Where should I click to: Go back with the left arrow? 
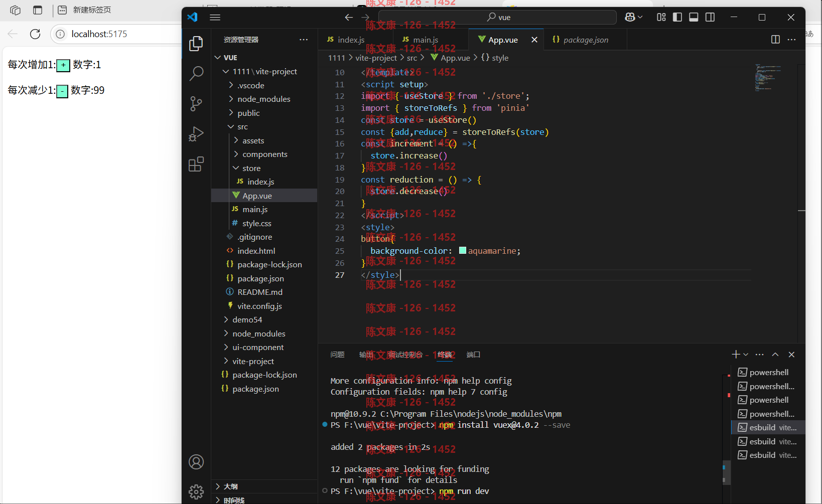(x=349, y=17)
